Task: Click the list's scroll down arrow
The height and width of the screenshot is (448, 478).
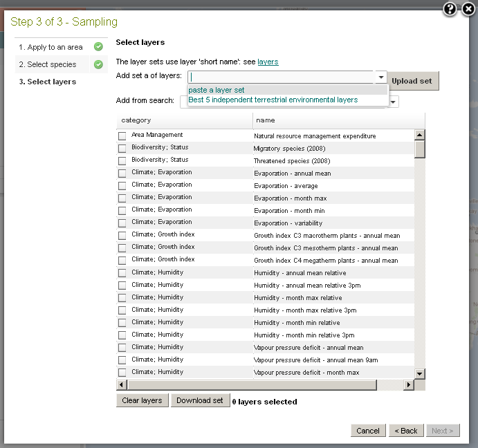Action: point(419,373)
